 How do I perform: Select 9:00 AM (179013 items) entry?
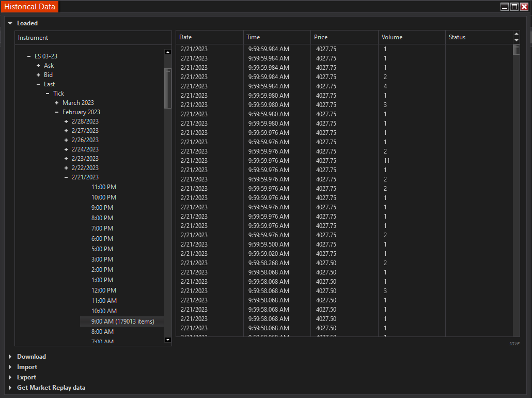[x=122, y=322]
